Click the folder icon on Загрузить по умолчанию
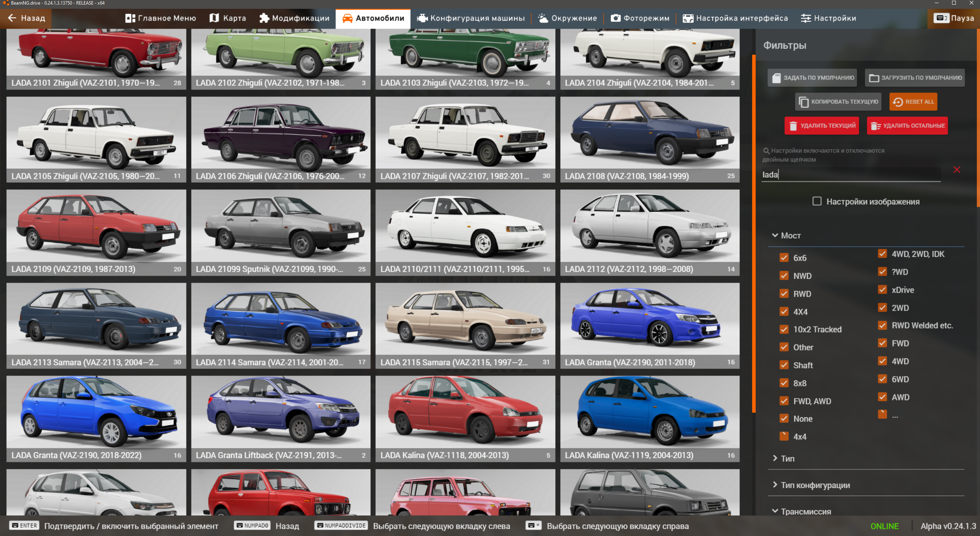This screenshot has height=536, width=980. pos(874,78)
